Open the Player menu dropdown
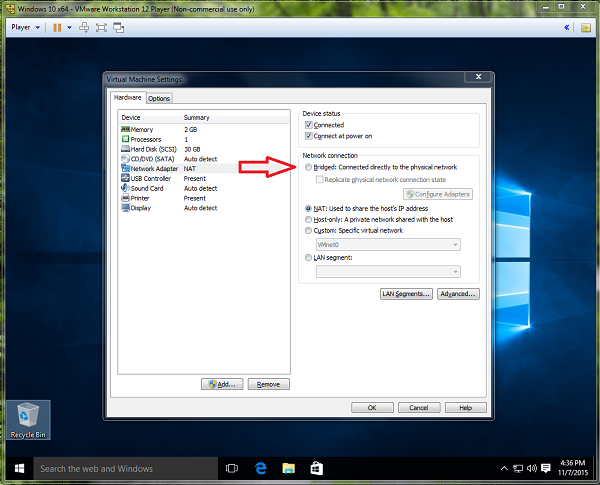600x485 pixels. click(x=26, y=27)
